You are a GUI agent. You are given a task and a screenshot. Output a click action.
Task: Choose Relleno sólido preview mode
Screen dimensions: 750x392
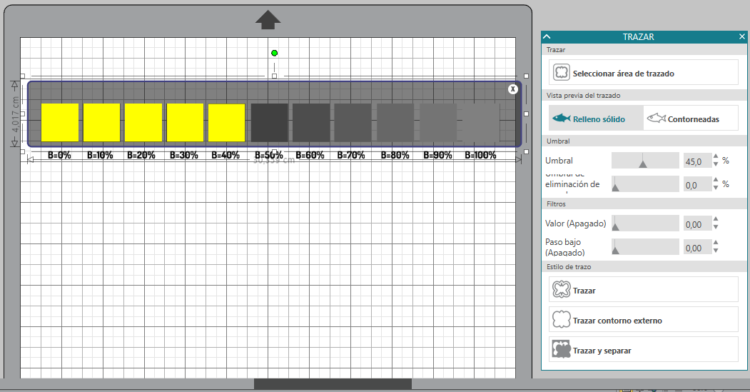(x=596, y=119)
